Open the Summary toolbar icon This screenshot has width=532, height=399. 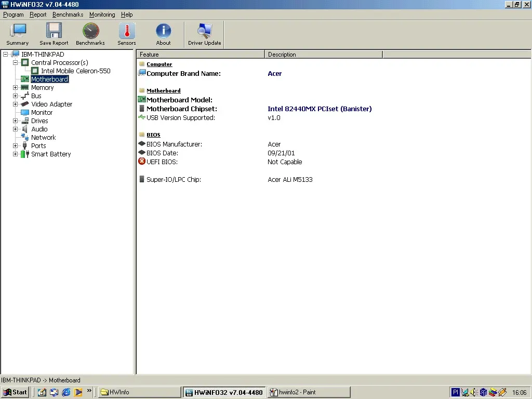(x=18, y=31)
